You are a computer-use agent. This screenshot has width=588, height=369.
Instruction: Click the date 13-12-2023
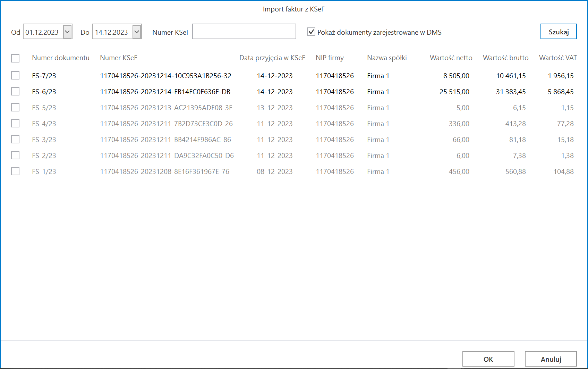(x=275, y=108)
